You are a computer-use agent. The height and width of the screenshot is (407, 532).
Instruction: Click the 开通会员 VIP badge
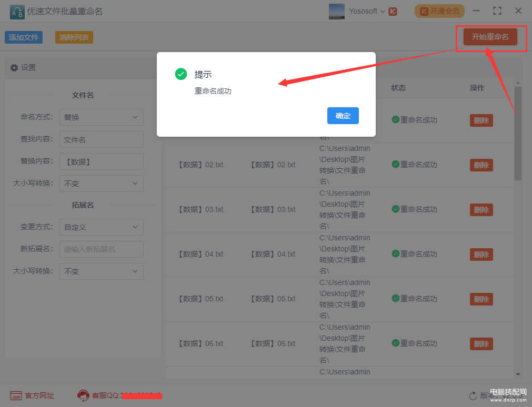point(439,11)
